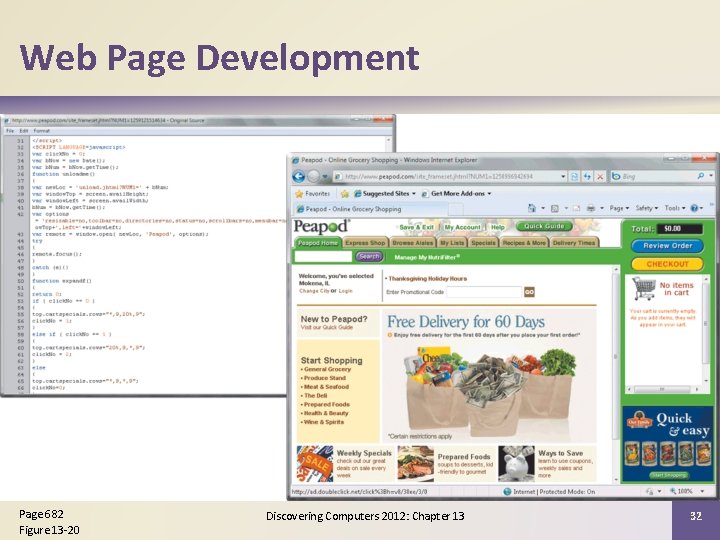Click the Internet Explorer icon in the title bar
Screen dimensions: 720x540
tap(296, 160)
